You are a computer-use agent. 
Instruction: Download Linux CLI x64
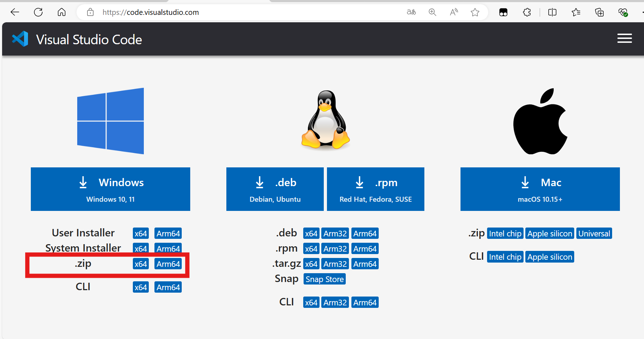point(311,303)
